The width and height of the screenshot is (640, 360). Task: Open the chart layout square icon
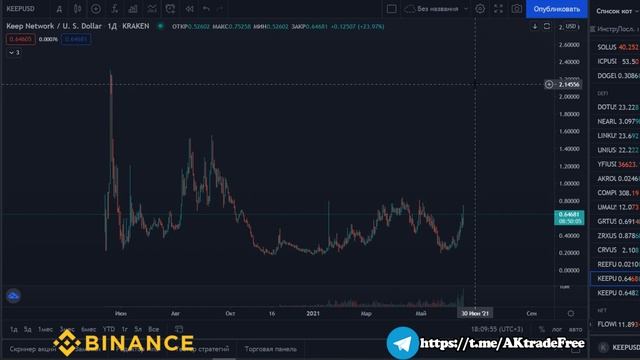click(391, 9)
